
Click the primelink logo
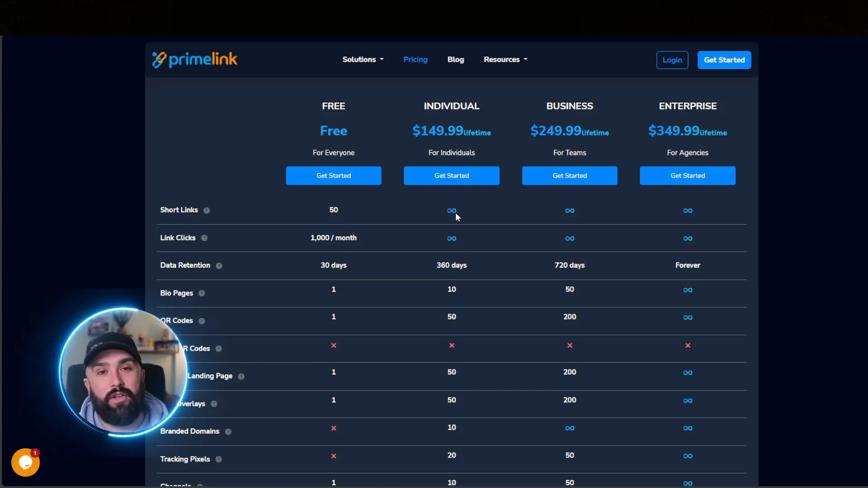tap(194, 60)
